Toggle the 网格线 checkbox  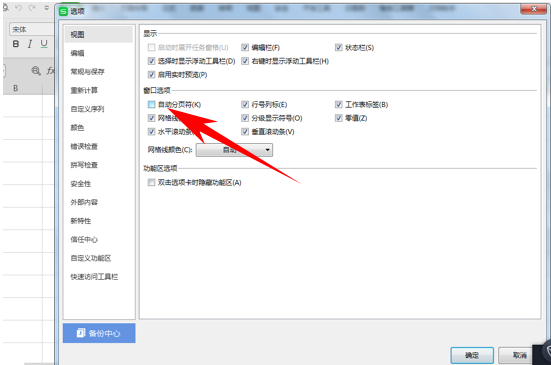pos(151,118)
